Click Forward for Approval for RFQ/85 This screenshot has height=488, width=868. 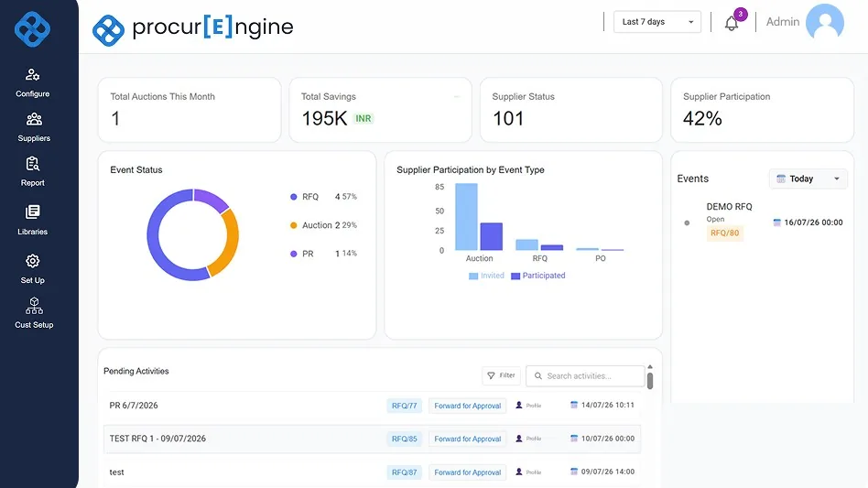point(467,439)
